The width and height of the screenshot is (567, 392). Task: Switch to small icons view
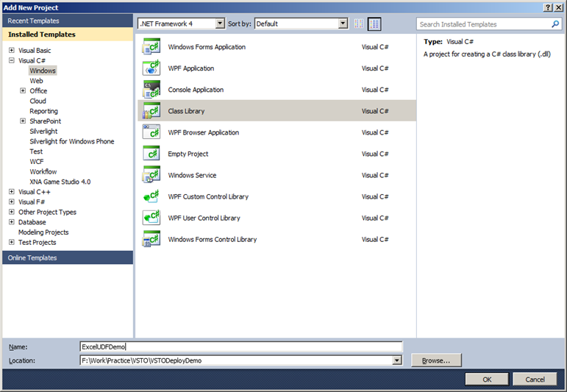coord(359,24)
